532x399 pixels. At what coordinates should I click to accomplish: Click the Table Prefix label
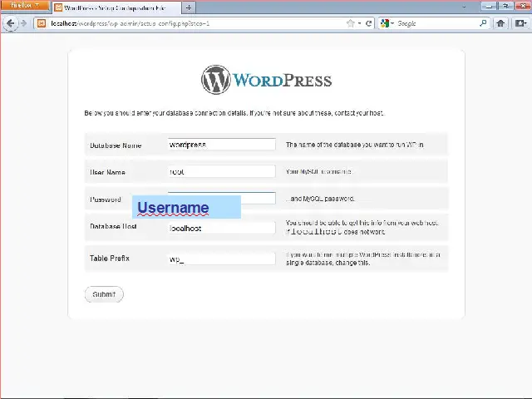[x=110, y=259]
